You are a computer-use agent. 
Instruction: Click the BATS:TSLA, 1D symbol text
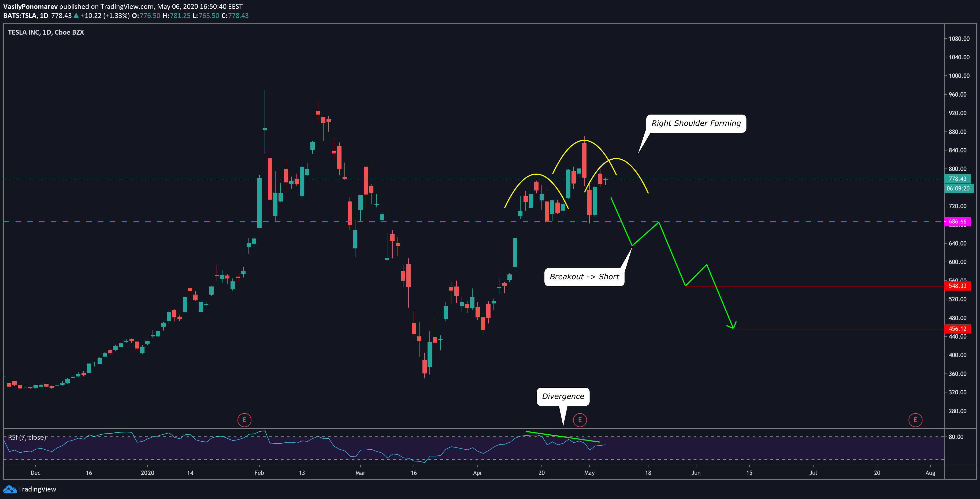pyautogui.click(x=26, y=16)
